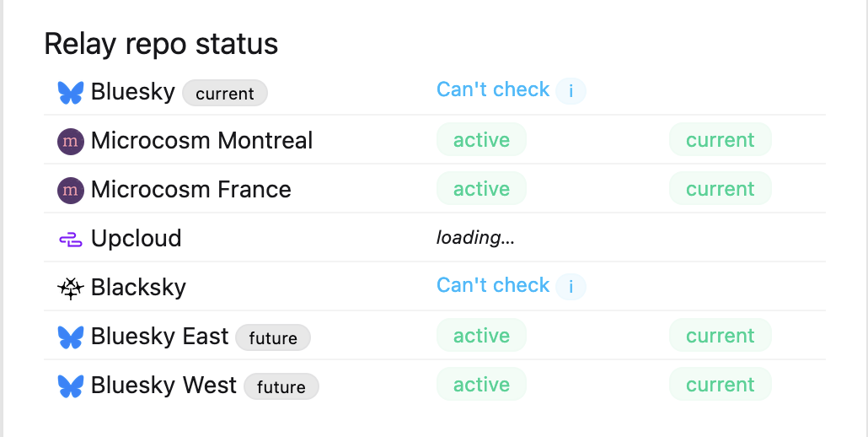Click the "current" tag next to Bluesky

coord(225,94)
